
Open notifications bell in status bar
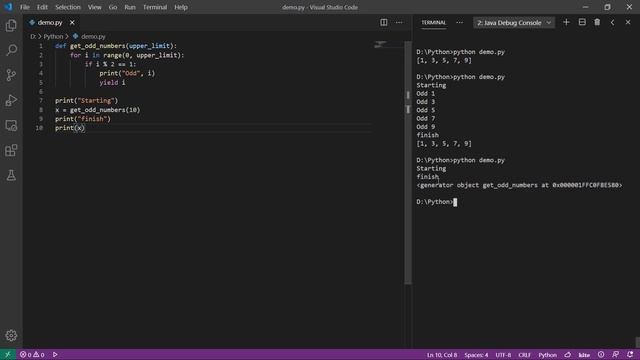(630, 355)
